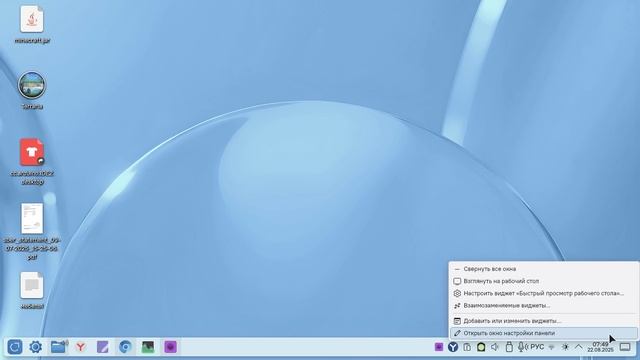
Task: Choose 'Добавить или изменить виджеты…' entry
Action: point(544,321)
